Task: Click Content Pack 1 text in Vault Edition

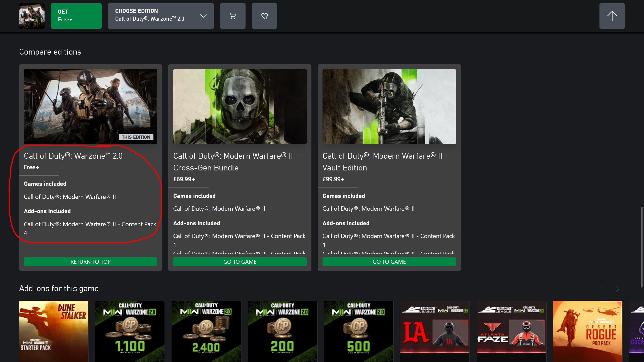Action: (x=389, y=240)
